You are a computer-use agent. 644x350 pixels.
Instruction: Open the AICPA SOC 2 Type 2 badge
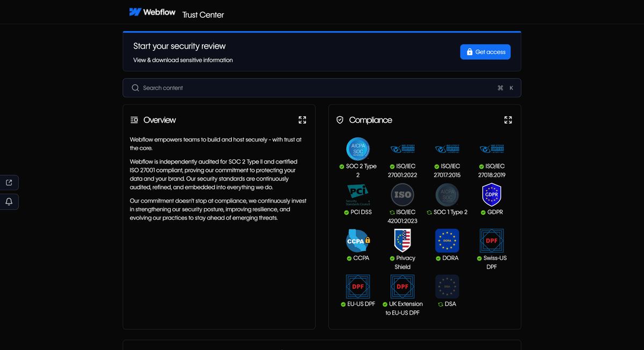click(358, 149)
